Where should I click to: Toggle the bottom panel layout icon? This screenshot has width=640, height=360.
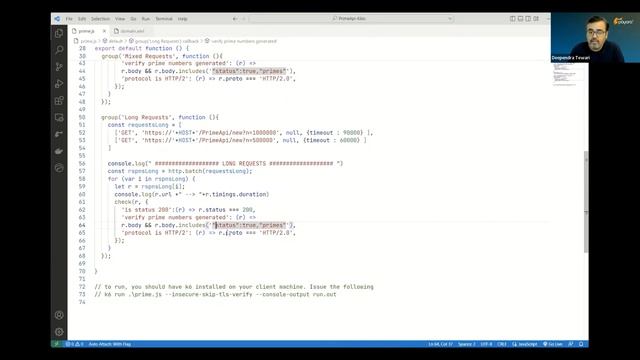pos(520,19)
